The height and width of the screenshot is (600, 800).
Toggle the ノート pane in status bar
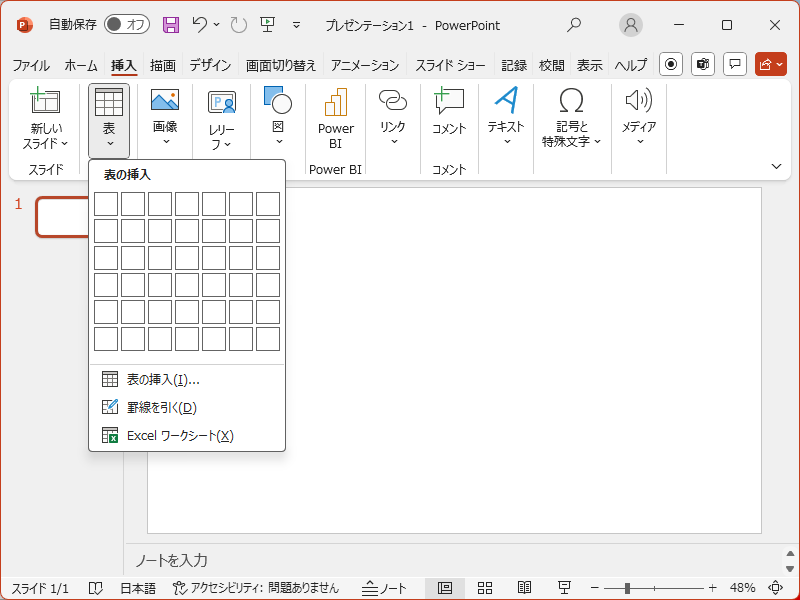385,588
